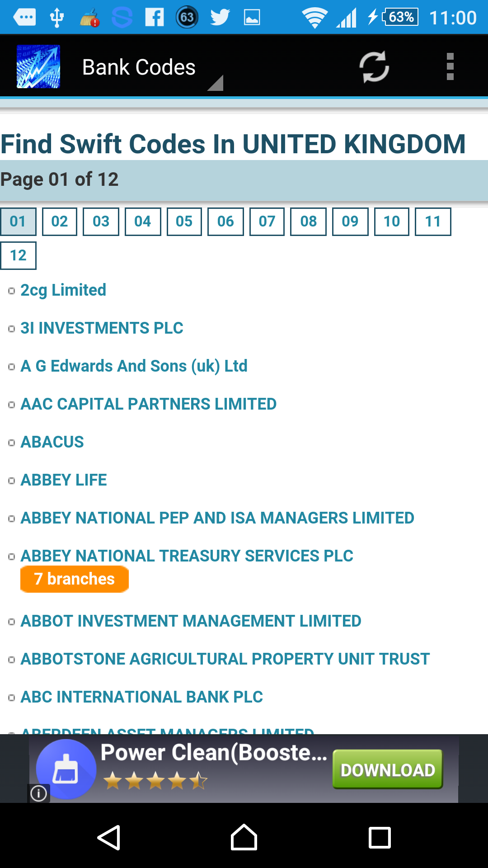Jump to page 07 of results
This screenshot has width=488, height=868.
point(267,222)
